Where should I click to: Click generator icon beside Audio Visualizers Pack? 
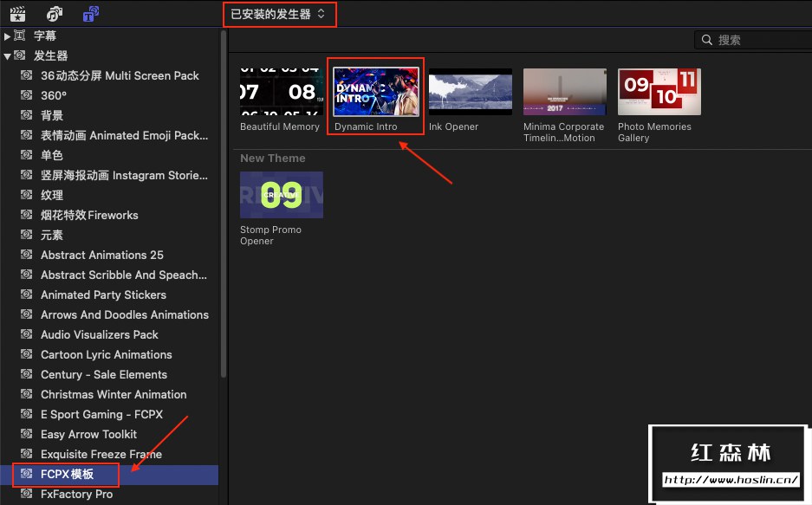click(26, 333)
